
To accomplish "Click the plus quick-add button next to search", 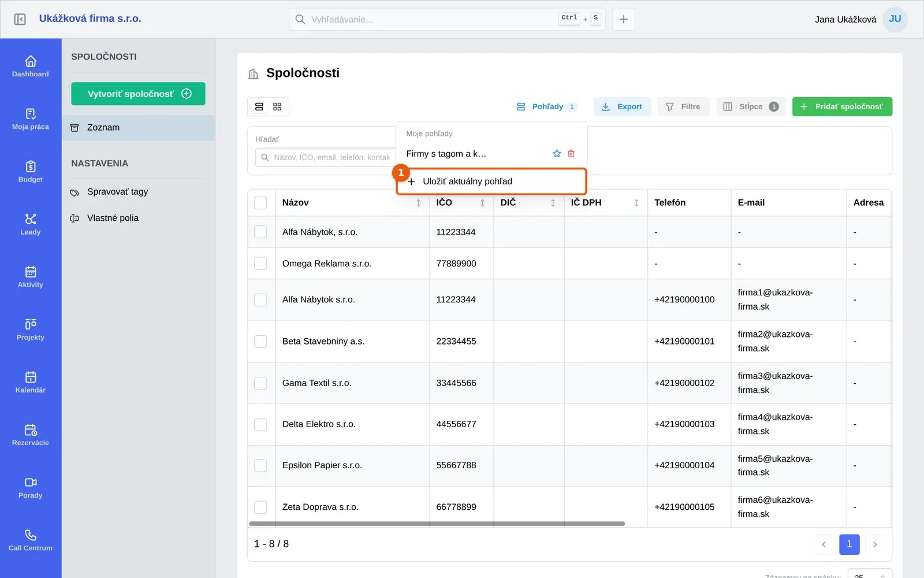I will point(624,19).
